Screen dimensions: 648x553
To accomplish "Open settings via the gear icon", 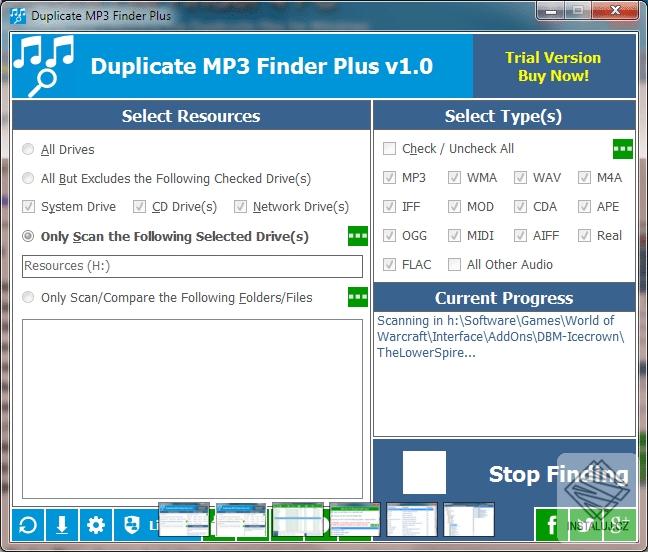I will point(96,525).
